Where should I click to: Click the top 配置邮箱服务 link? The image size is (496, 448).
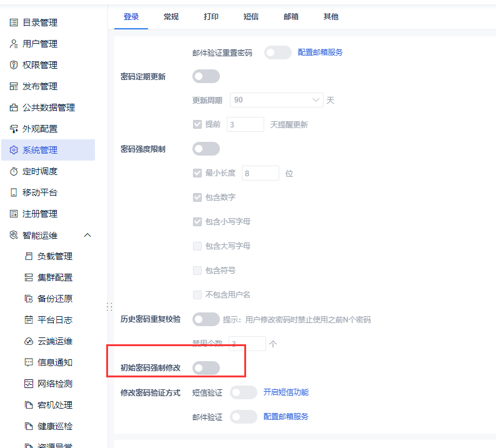tap(320, 52)
